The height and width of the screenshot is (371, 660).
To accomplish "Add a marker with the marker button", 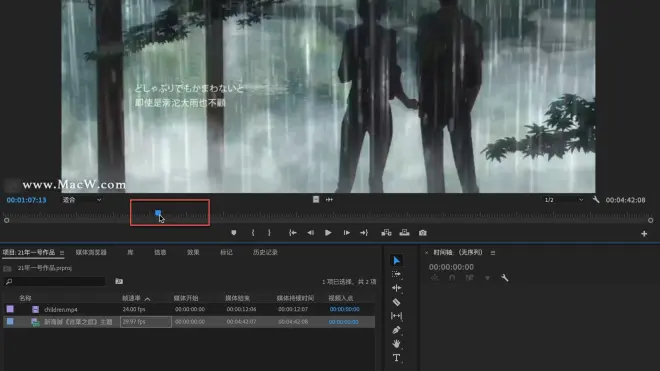I will coord(234,233).
